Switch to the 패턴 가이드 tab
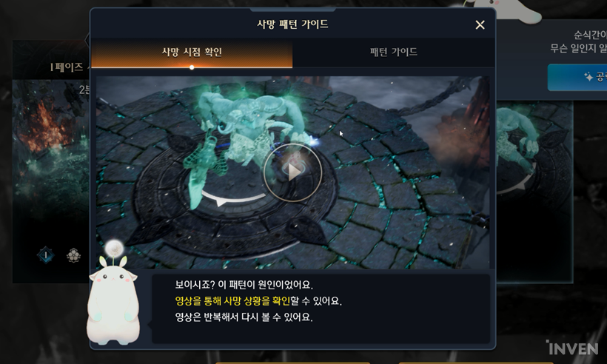Viewport: 607px width, 364px height. coord(393,52)
